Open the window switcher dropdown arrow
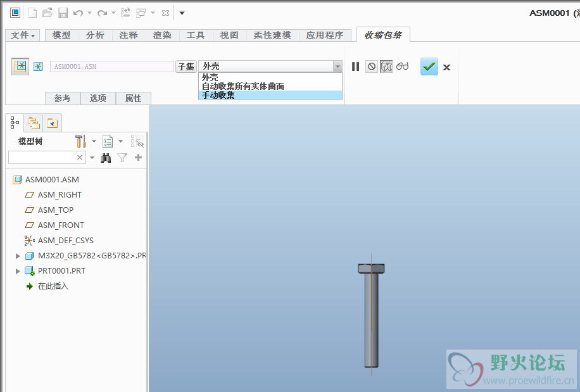Screen dimensions: 580x392 pos(153,13)
